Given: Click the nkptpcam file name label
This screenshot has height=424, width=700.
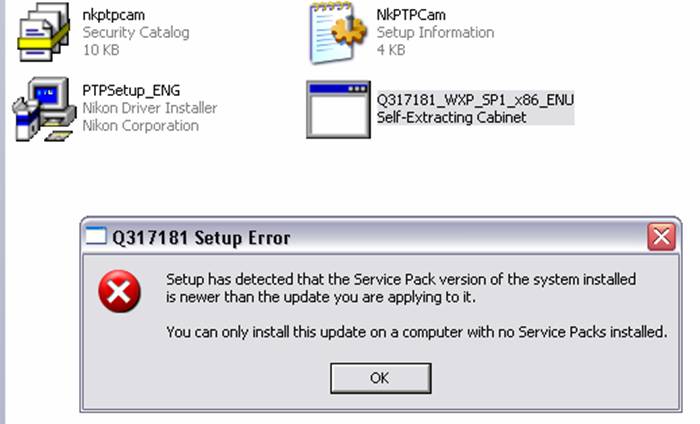Looking at the screenshot, I should (x=113, y=15).
